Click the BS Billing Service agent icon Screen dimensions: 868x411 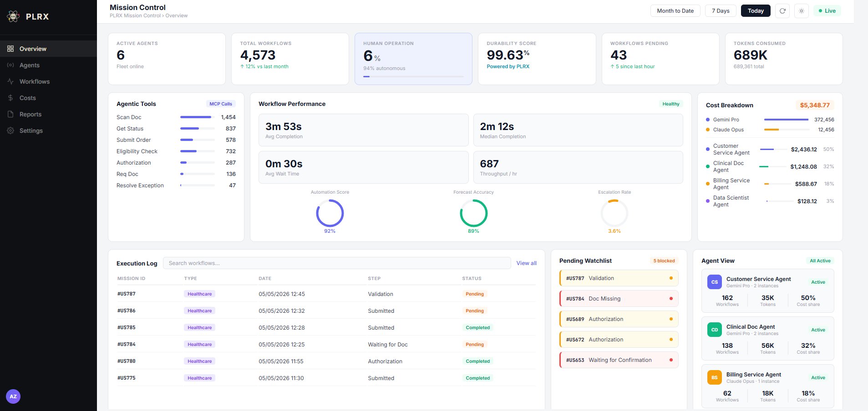click(x=715, y=377)
